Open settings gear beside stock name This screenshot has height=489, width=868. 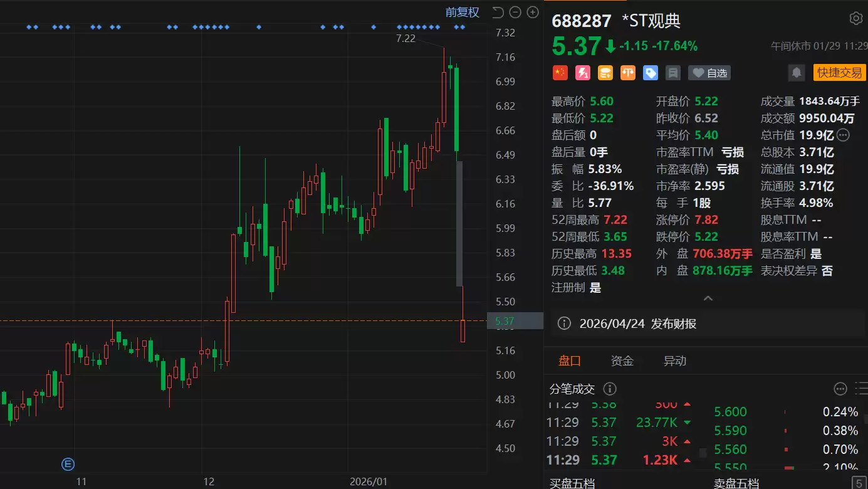coord(855,19)
